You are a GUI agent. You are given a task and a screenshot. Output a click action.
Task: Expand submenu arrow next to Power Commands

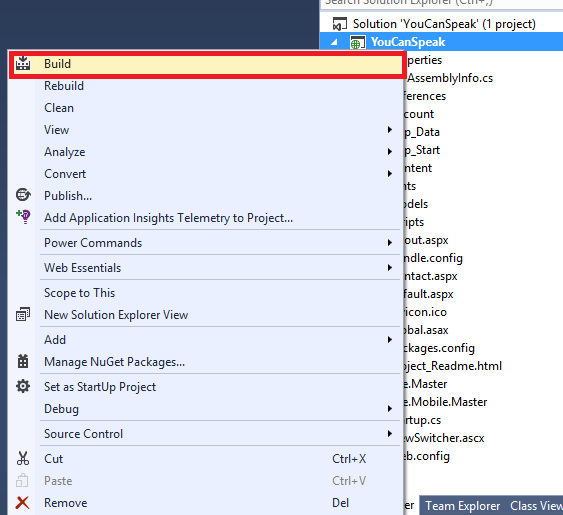click(x=390, y=243)
